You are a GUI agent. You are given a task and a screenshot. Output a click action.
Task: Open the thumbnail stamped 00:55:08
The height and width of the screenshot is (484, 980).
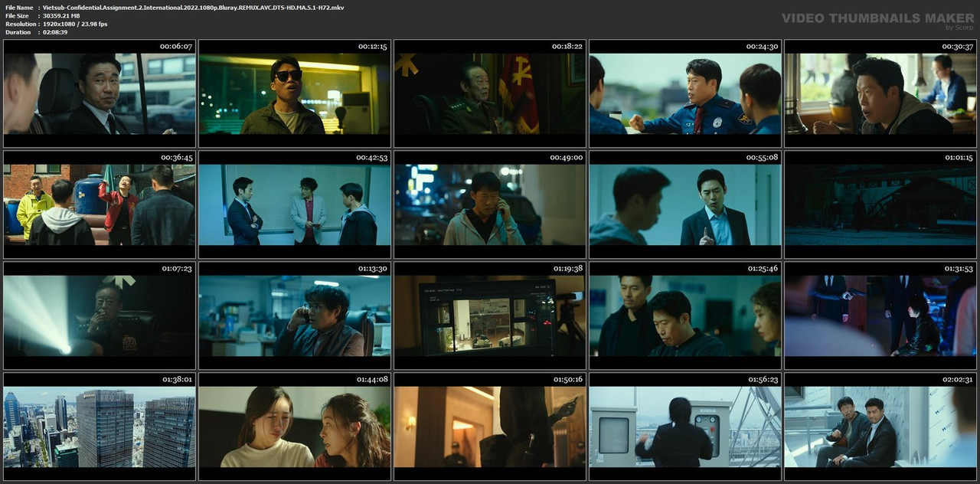click(685, 204)
